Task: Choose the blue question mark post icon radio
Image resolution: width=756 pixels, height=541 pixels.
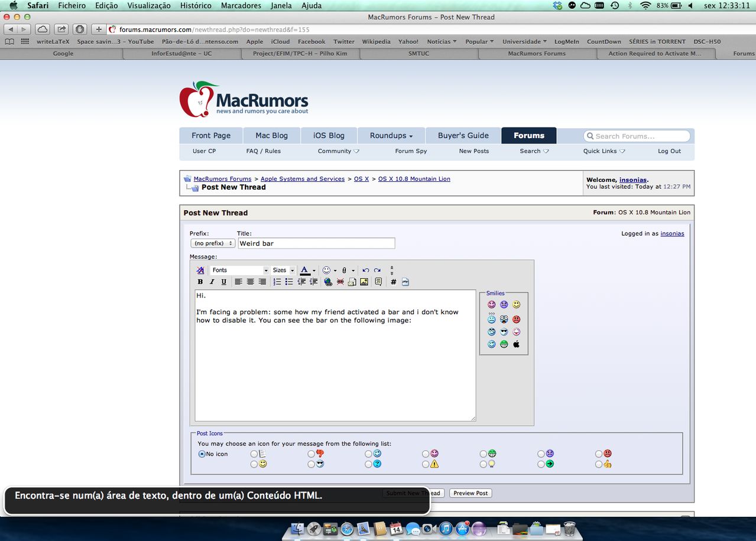Action: coord(369,465)
